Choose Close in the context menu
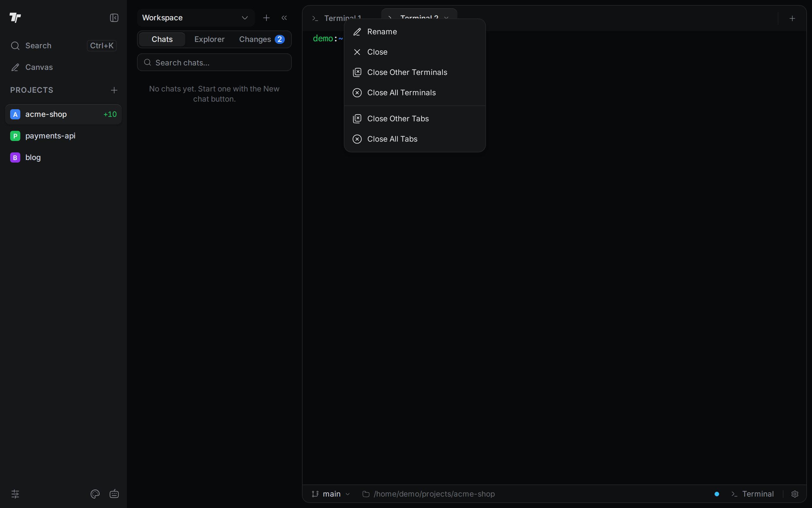Image resolution: width=812 pixels, height=508 pixels. point(415,52)
